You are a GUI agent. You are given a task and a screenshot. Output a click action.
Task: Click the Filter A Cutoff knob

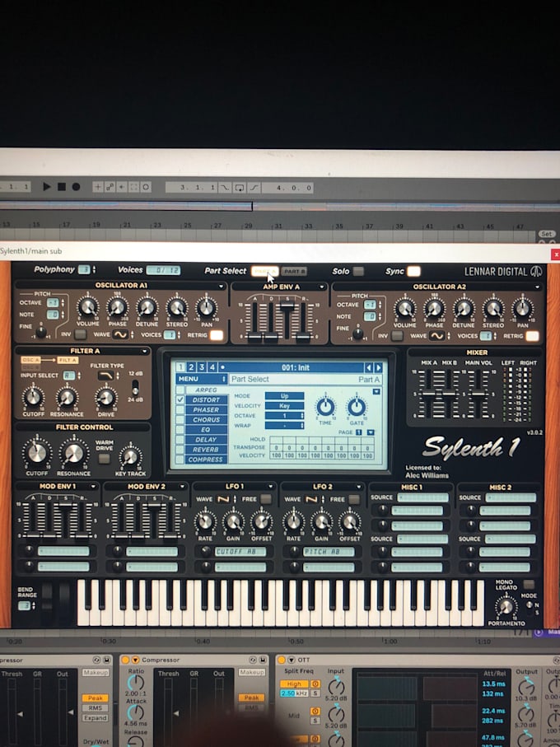click(33, 397)
